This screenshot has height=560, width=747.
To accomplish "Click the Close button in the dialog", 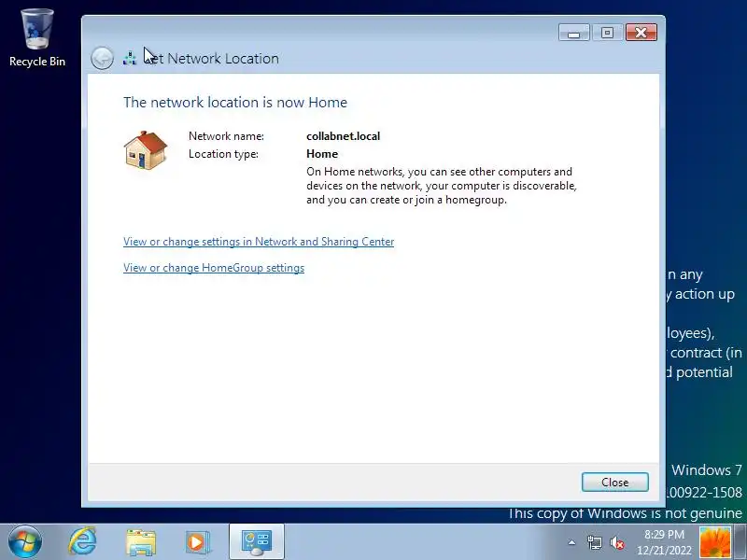I will click(614, 482).
